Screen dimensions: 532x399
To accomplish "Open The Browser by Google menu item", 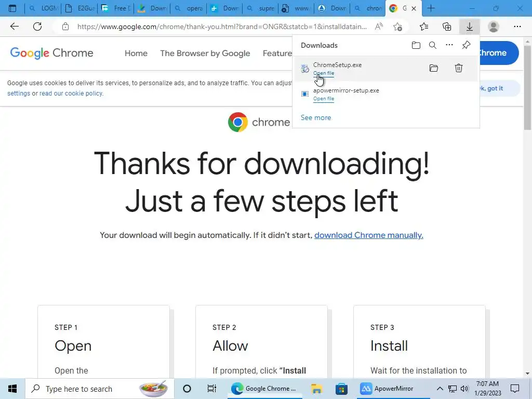I will click(x=205, y=54).
